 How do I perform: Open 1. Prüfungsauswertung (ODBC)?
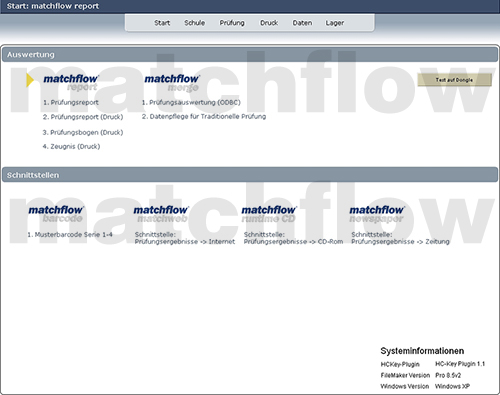click(191, 102)
